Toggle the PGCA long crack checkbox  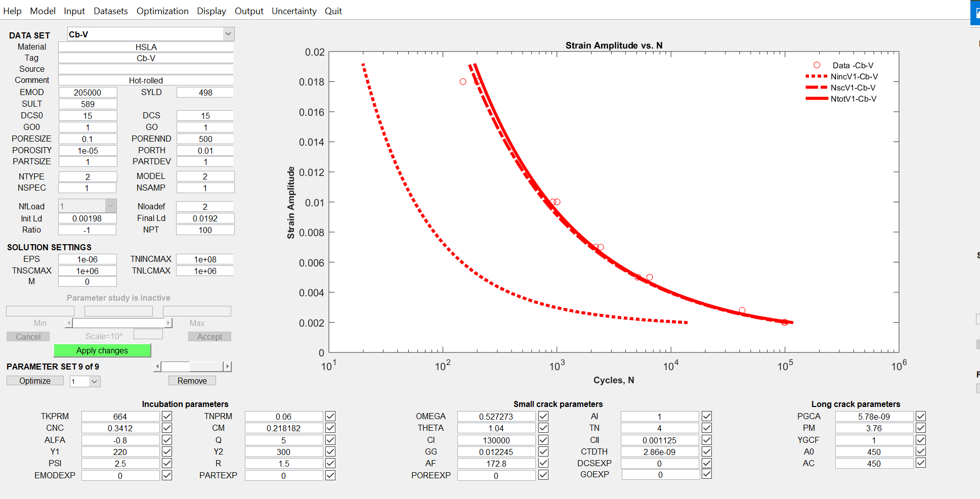click(921, 416)
